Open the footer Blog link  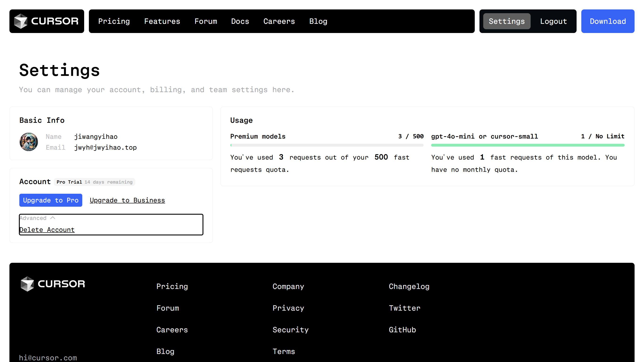(165, 351)
